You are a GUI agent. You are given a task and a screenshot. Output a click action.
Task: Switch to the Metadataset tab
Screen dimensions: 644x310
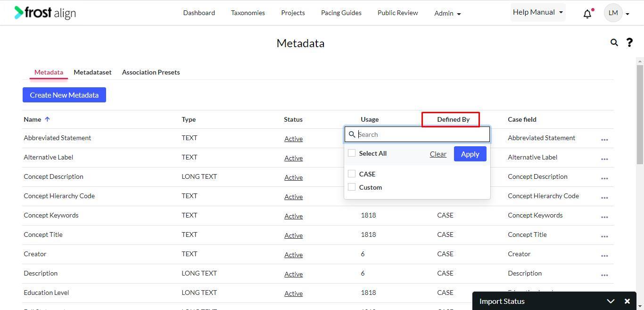pos(92,72)
